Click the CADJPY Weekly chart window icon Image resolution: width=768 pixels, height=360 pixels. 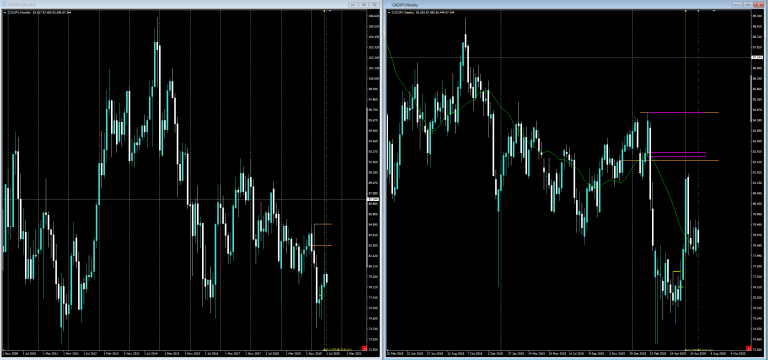(389, 4)
